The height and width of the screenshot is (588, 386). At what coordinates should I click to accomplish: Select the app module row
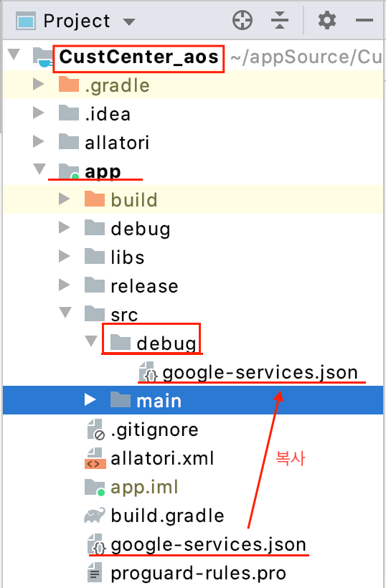pos(193,171)
